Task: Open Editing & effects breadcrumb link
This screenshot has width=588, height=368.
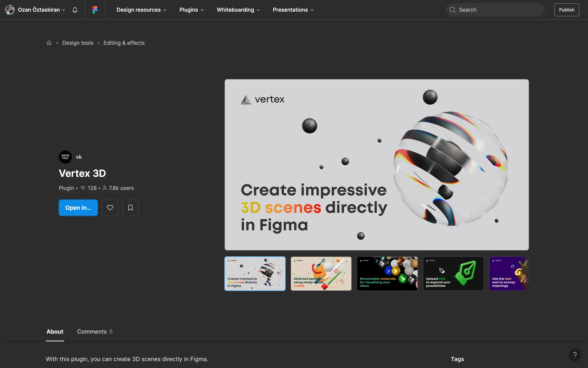Action: [x=124, y=43]
